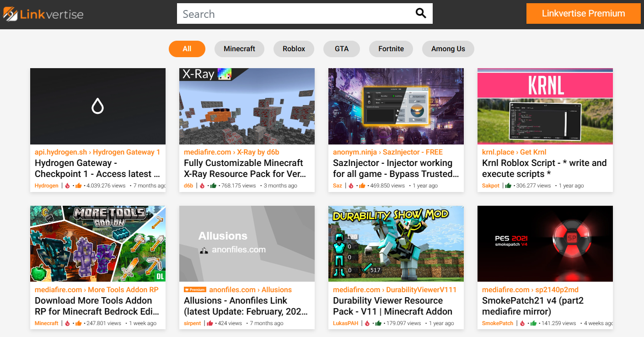Image resolution: width=644 pixels, height=337 pixels.
Task: Filter results by Minecraft
Action: click(x=239, y=49)
